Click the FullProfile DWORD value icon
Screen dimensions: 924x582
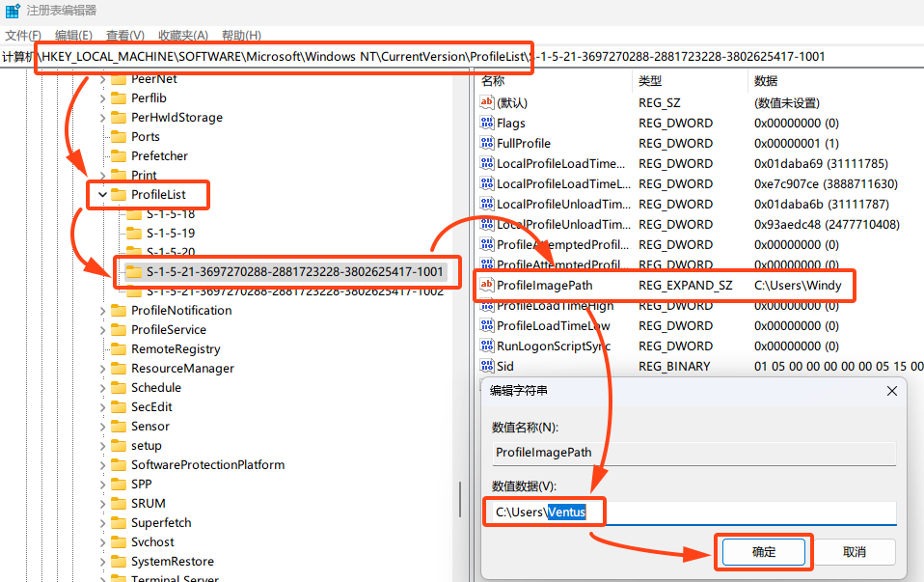486,143
